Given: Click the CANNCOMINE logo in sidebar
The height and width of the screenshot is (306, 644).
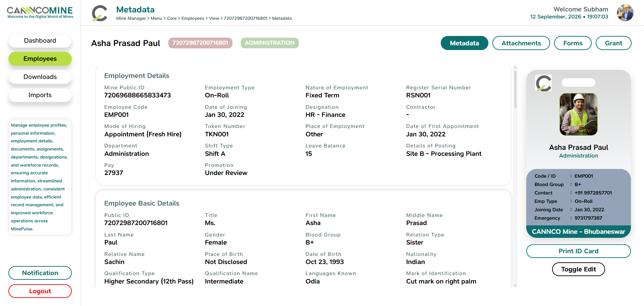Looking at the screenshot, I should coord(40,12).
